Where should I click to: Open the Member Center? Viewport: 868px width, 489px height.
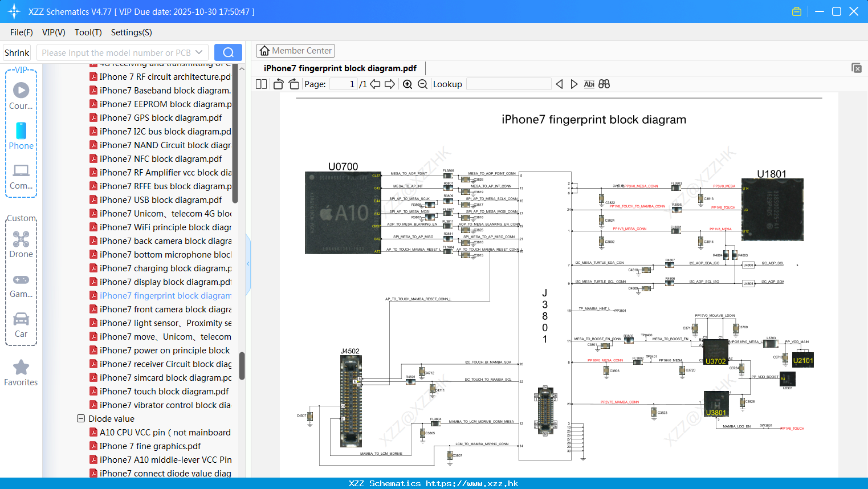pyautogui.click(x=295, y=51)
